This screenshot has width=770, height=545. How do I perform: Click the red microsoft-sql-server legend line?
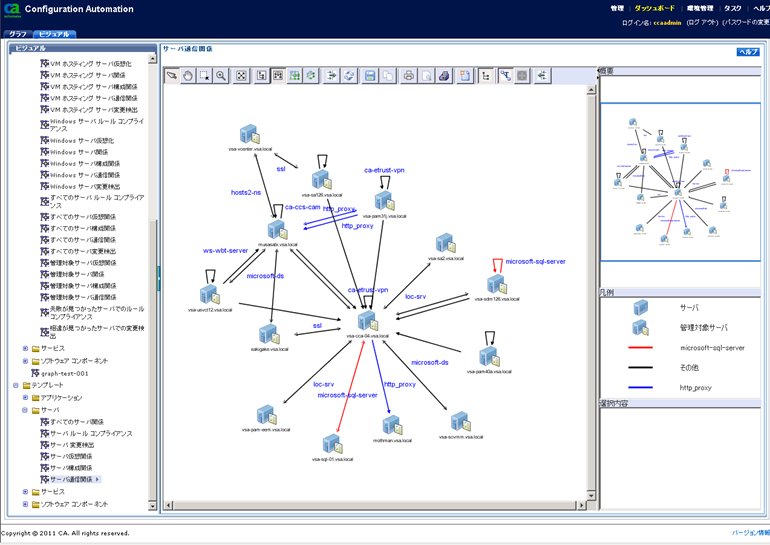(x=640, y=348)
